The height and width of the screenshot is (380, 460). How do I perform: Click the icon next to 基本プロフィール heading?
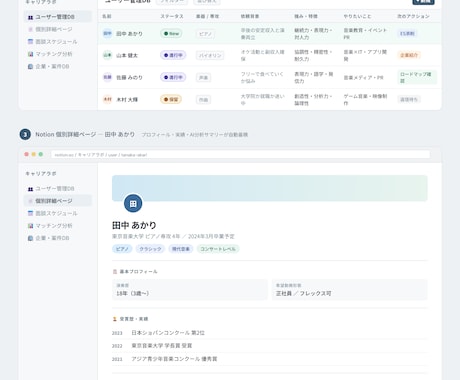pyautogui.click(x=115, y=272)
